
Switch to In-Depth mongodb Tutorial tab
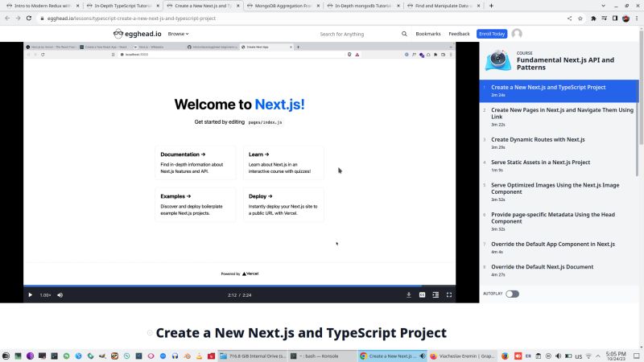pos(363,6)
